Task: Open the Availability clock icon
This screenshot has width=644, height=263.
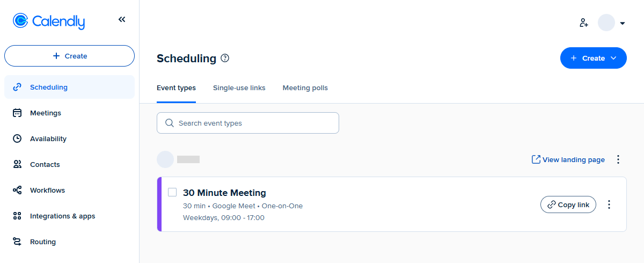Action: click(x=17, y=138)
